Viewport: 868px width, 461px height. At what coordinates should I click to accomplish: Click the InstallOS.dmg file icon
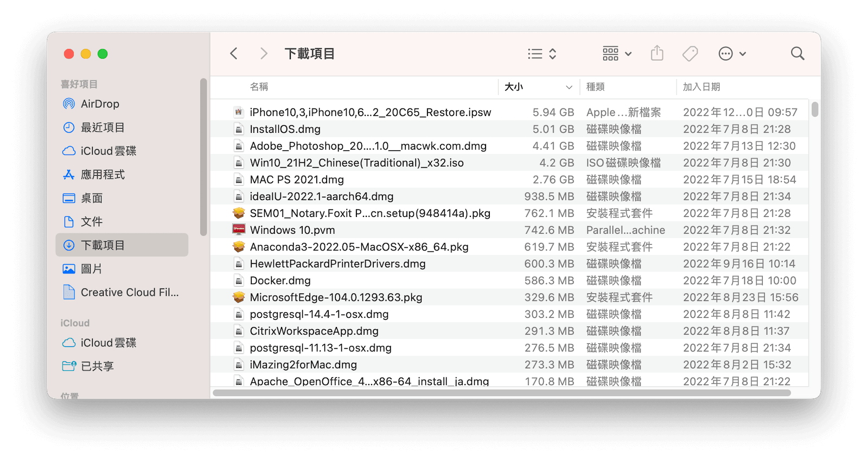point(239,129)
